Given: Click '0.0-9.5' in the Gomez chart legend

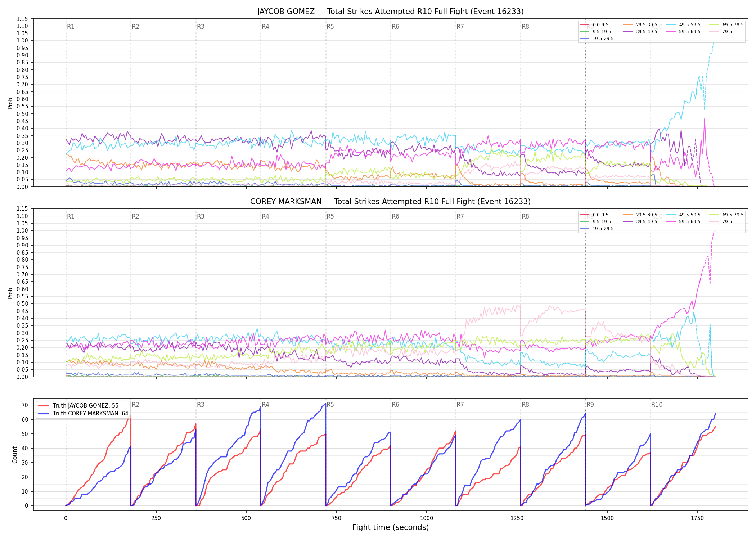Looking at the screenshot, I should tap(600, 25).
